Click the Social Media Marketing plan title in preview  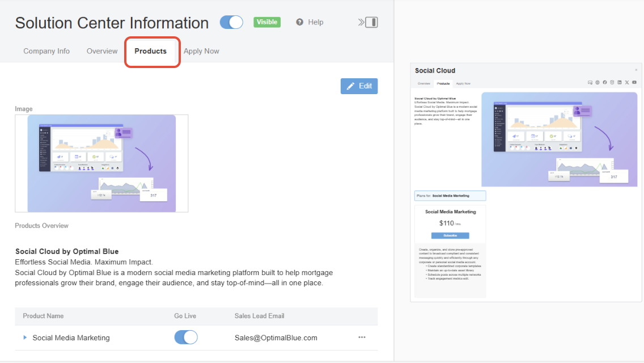click(x=451, y=212)
